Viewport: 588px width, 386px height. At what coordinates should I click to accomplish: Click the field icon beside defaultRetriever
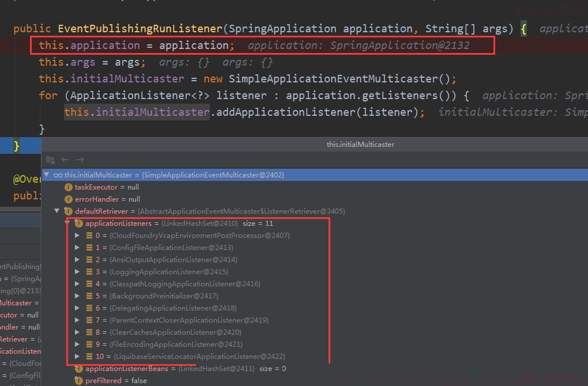coord(68,211)
